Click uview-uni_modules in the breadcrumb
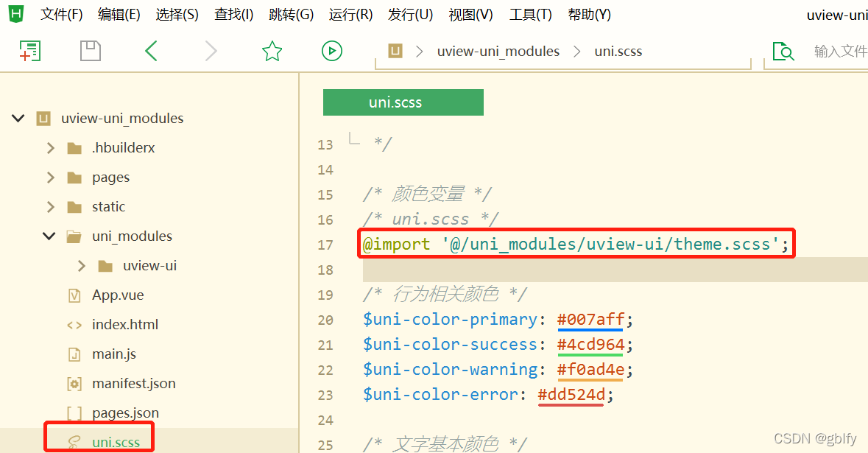Viewport: 868px width, 453px height. [498, 51]
